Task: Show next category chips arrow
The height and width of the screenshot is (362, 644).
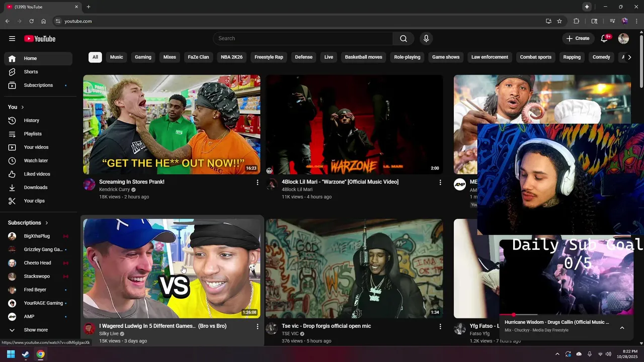Action: [629, 57]
